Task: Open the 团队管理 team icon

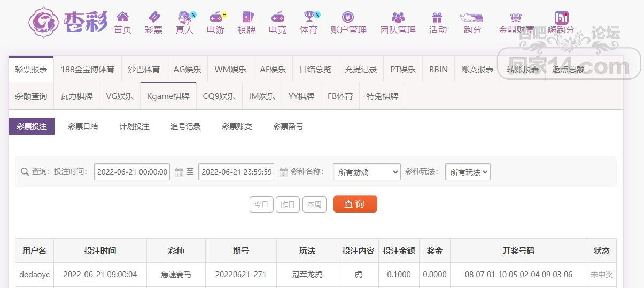Action: tap(398, 17)
